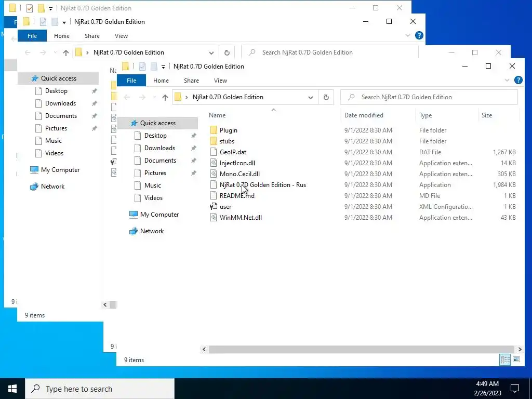Switch to Details view in front window status bar
Screen dimensions: 532x399
coord(505,360)
